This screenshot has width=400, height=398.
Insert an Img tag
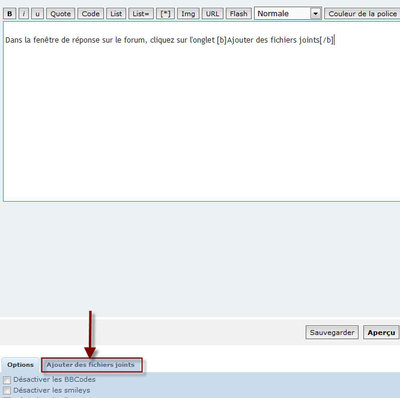[x=188, y=14]
